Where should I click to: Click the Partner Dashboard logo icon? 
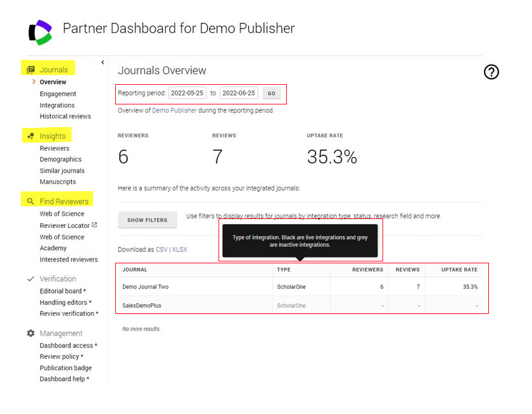(41, 32)
